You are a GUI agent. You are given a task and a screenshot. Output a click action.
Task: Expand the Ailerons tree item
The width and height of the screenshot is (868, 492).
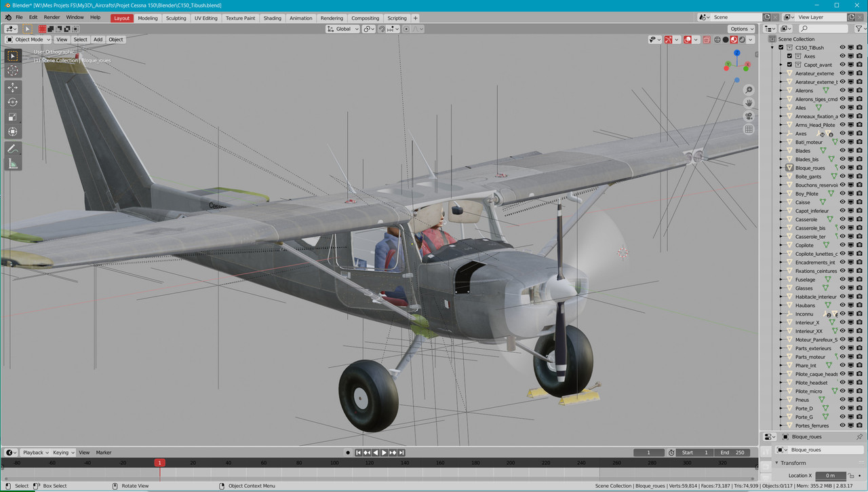click(x=781, y=90)
